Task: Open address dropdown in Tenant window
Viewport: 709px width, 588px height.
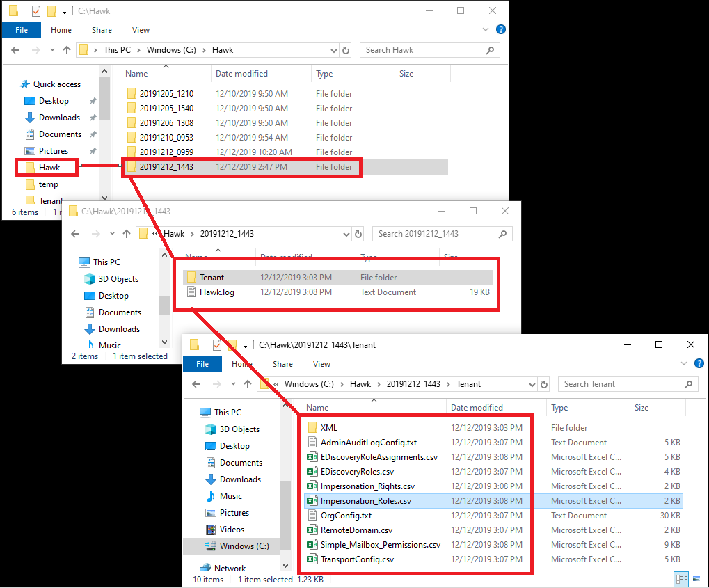Action: tap(532, 384)
